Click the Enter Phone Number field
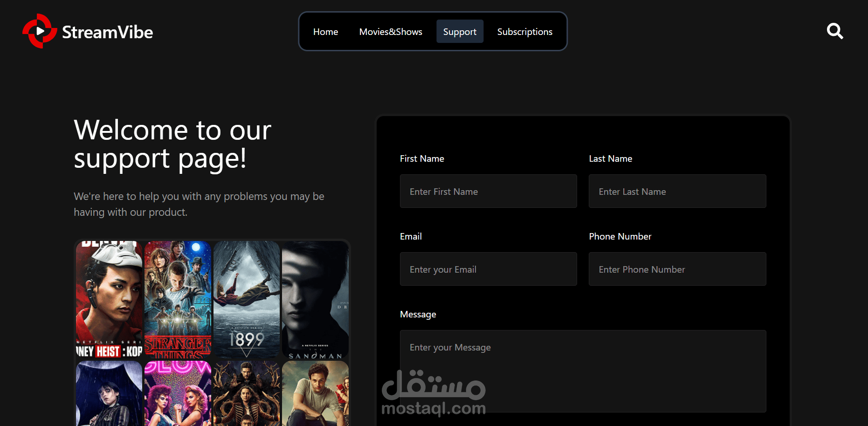This screenshot has width=868, height=426. [x=677, y=269]
